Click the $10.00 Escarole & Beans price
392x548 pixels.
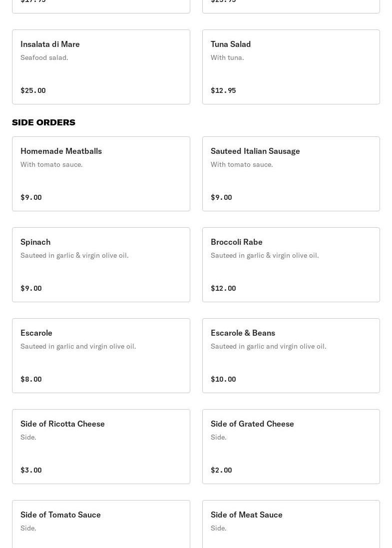[x=223, y=379]
